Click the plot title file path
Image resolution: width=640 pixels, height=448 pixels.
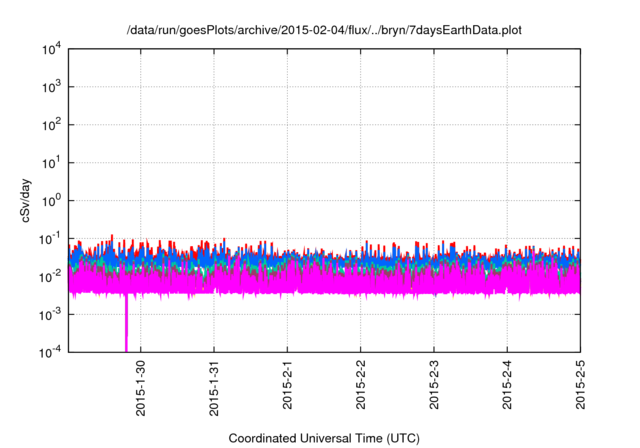tap(324, 30)
